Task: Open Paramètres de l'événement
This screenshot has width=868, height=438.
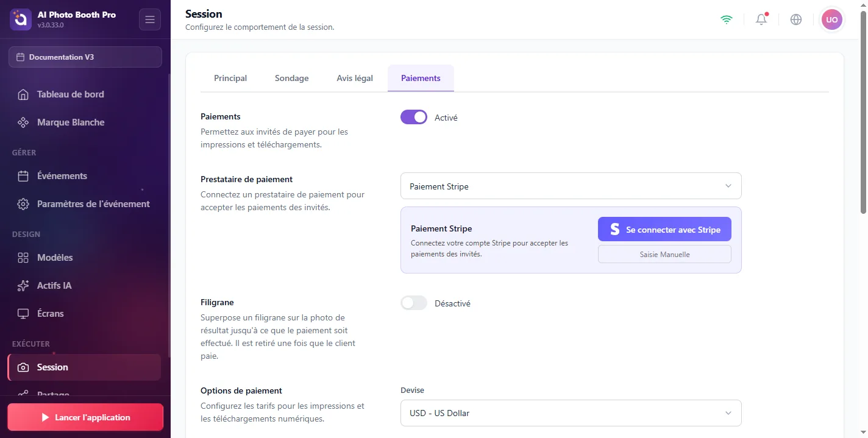Action: 84,204
